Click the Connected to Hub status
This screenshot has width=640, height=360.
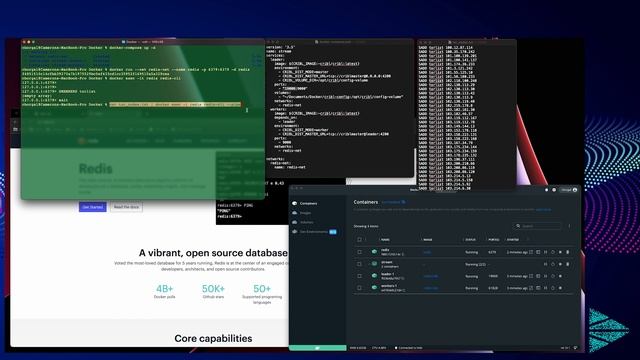(x=409, y=348)
